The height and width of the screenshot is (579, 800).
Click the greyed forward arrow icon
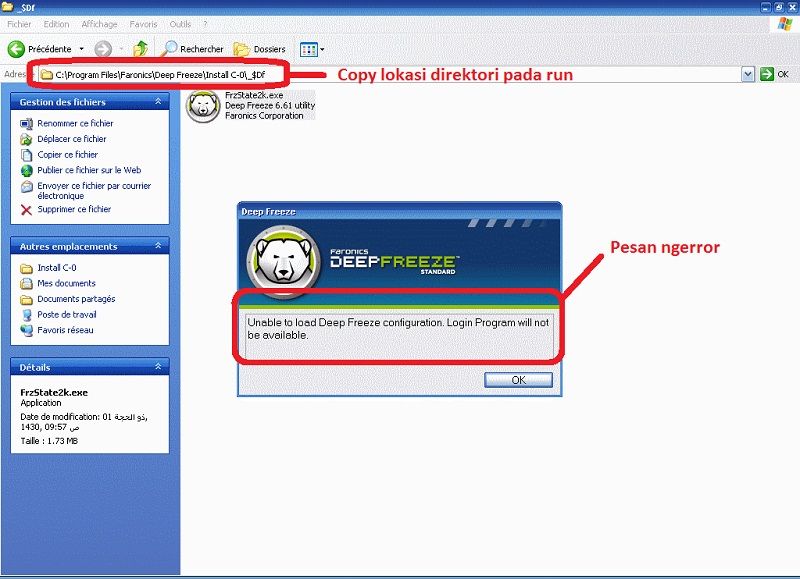point(103,49)
